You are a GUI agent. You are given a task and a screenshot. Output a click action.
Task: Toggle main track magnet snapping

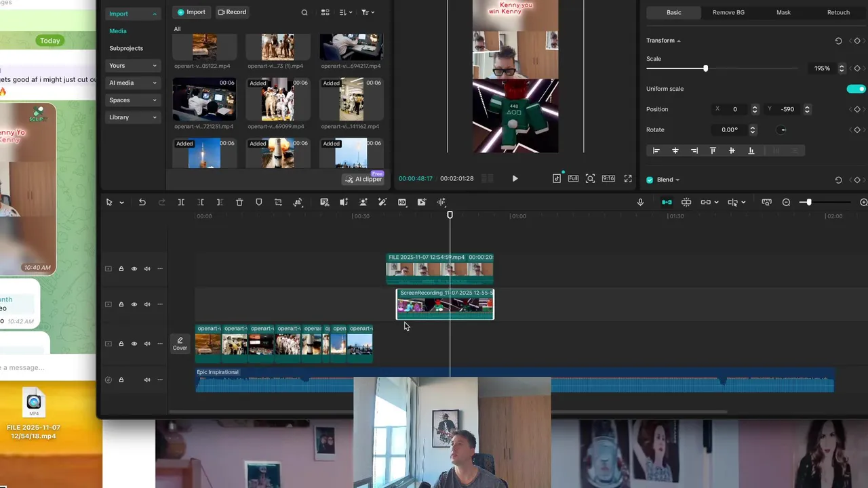(667, 202)
